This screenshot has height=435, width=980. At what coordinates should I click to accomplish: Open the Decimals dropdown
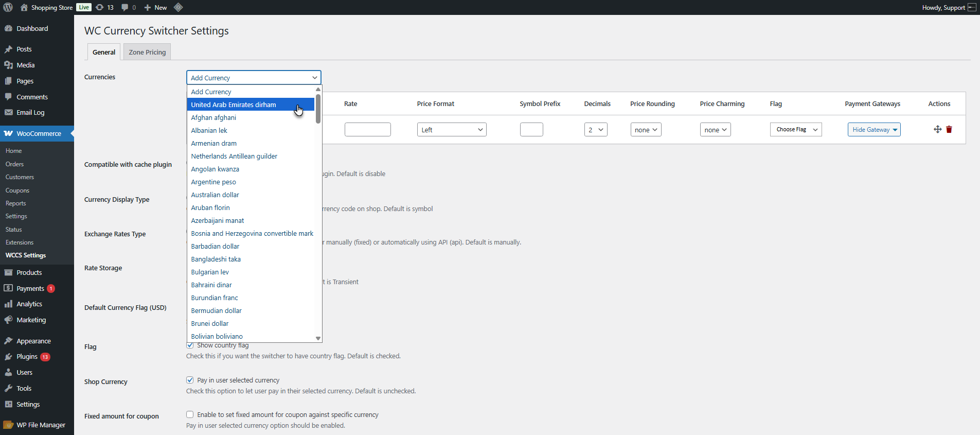(596, 130)
